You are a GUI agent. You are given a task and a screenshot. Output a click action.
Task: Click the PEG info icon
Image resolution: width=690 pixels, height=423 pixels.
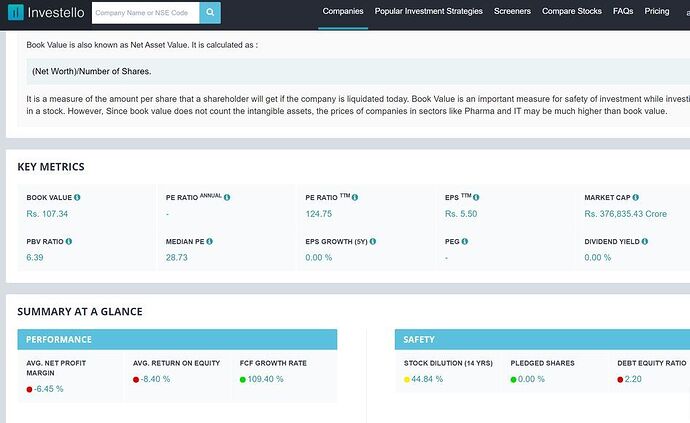(x=464, y=242)
